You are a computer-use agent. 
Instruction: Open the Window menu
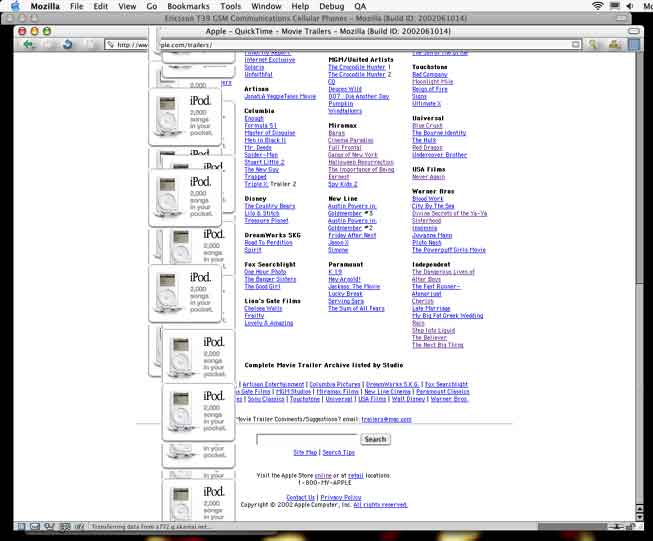[x=266, y=6]
